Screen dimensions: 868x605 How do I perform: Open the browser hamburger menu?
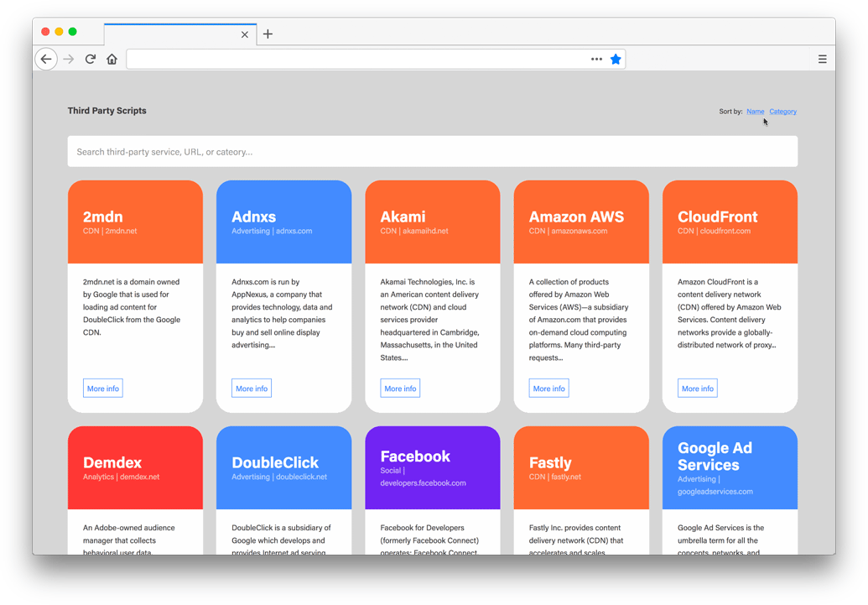[823, 60]
